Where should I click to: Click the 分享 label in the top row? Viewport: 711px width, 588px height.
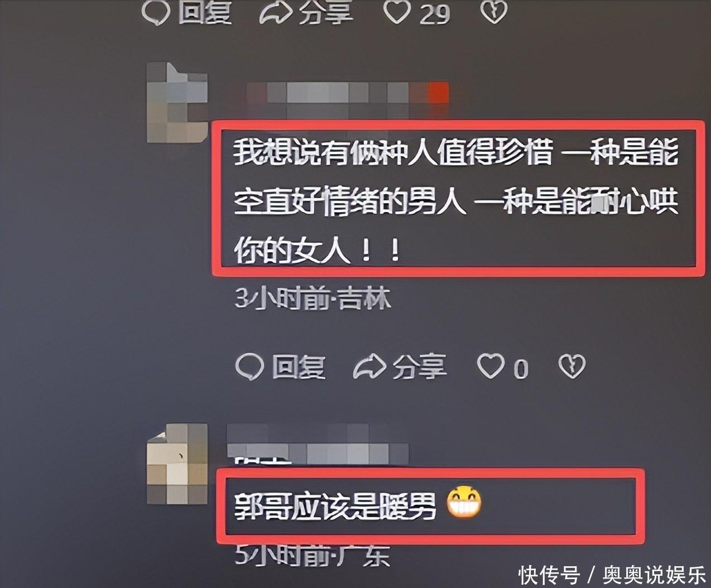[x=325, y=12]
